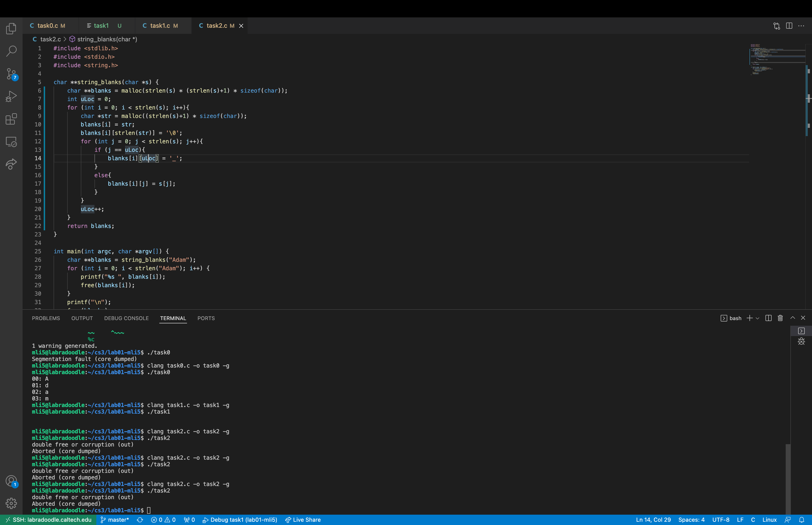
Task: Open the Search view in the activity bar
Action: coord(11,51)
